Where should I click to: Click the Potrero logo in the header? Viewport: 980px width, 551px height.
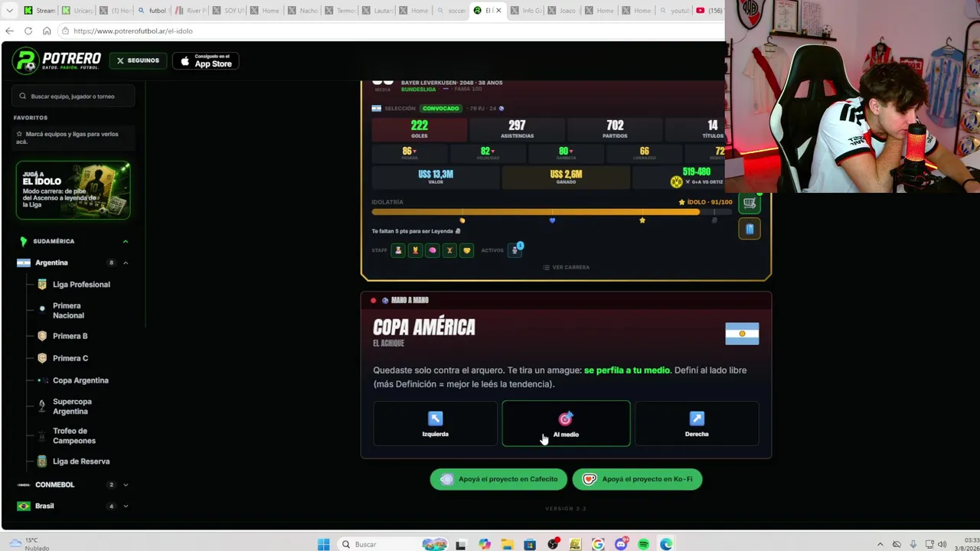point(57,60)
